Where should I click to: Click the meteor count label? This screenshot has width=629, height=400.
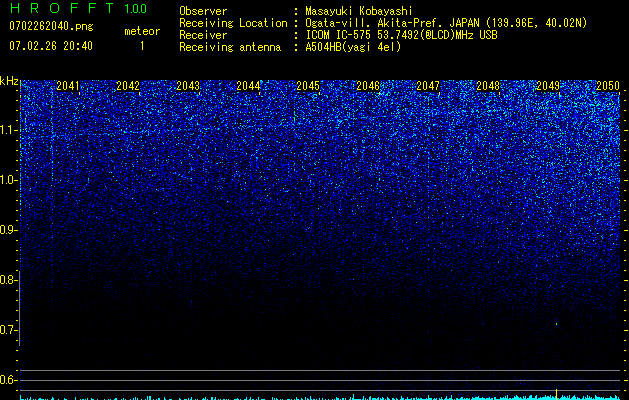[x=142, y=31]
